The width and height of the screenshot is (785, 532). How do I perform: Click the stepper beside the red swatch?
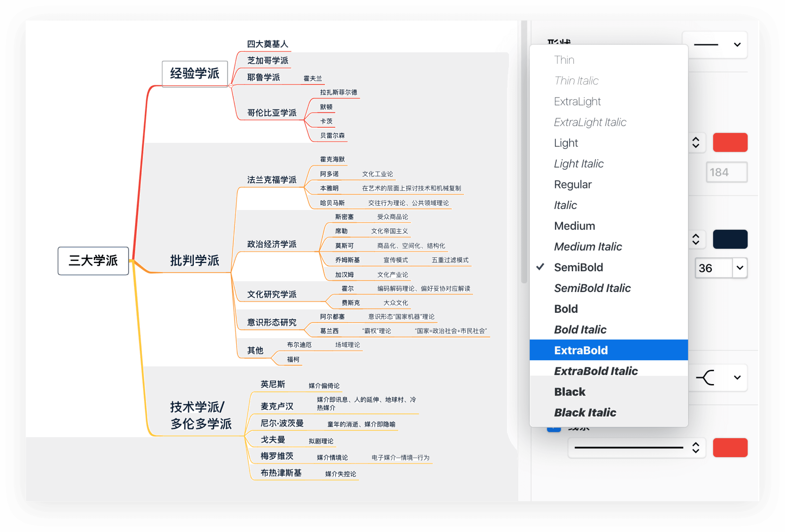point(696,143)
